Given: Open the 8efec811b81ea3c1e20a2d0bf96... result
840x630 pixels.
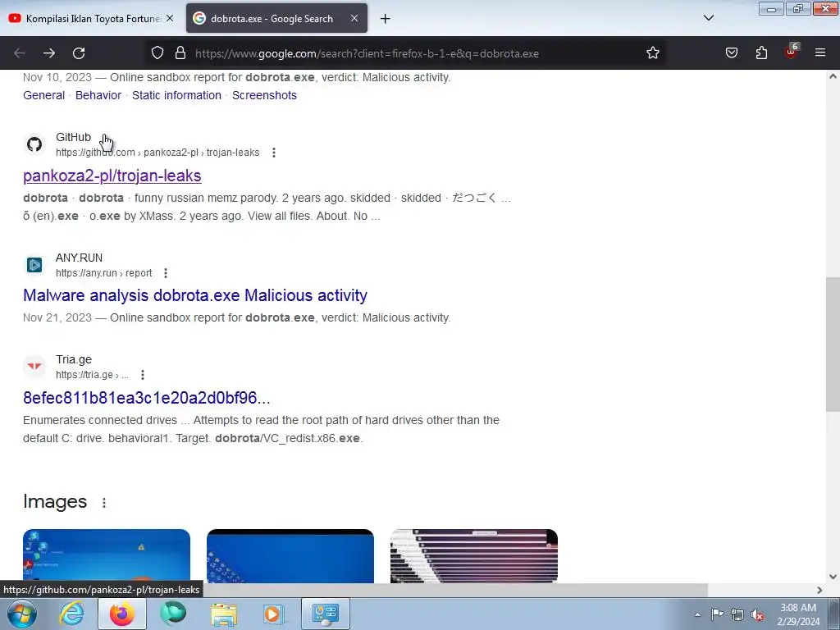Looking at the screenshot, I should [x=146, y=398].
